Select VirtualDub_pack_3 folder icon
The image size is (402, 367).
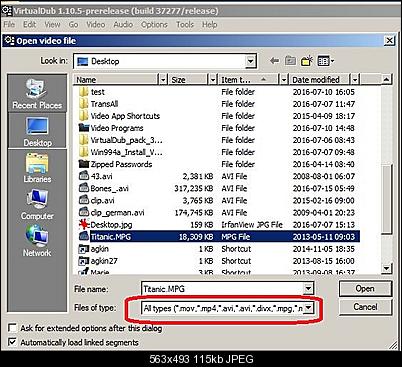click(84, 140)
